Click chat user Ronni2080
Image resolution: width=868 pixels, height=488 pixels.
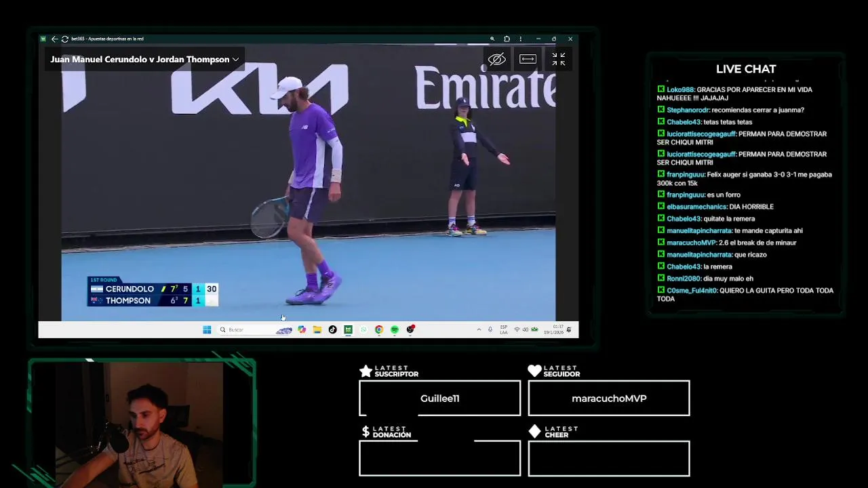[685, 279]
